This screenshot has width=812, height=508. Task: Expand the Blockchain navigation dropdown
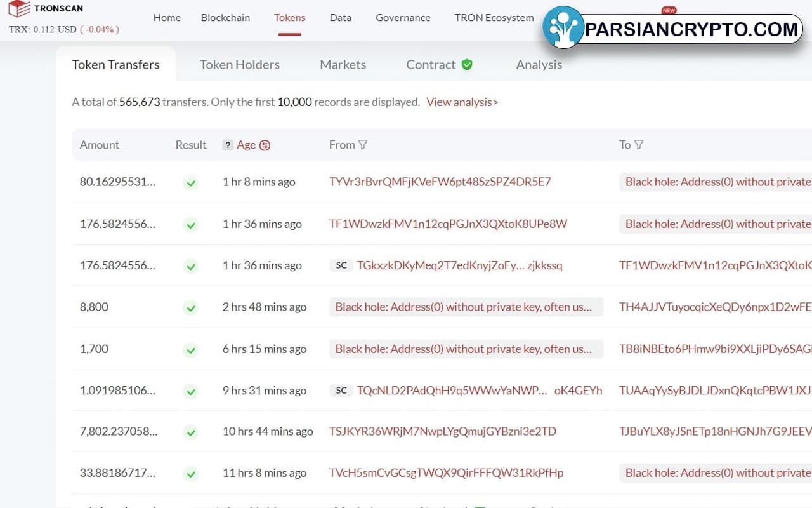pyautogui.click(x=225, y=18)
